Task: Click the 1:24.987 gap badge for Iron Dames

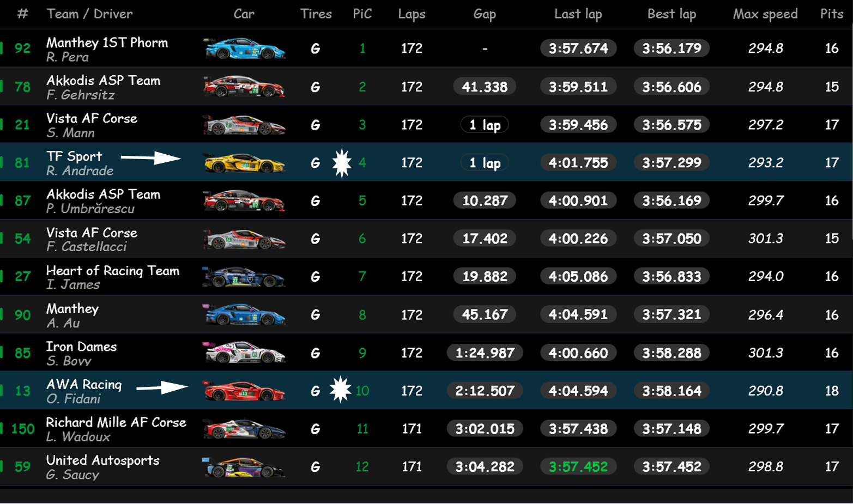Action: coord(485,353)
